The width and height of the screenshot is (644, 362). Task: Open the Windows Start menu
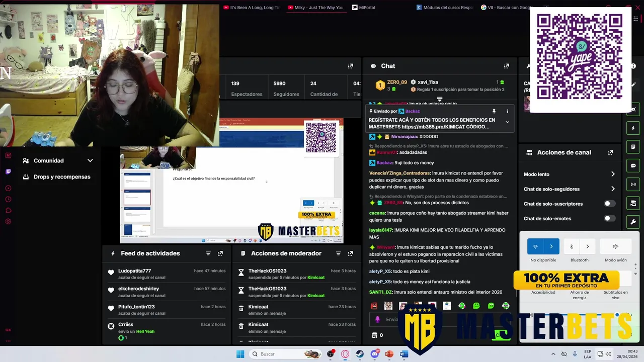pos(240,354)
